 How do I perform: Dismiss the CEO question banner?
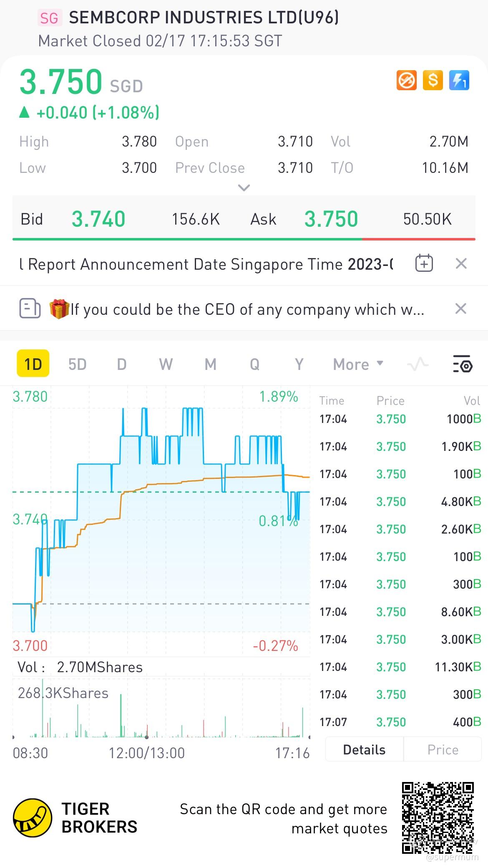[461, 309]
